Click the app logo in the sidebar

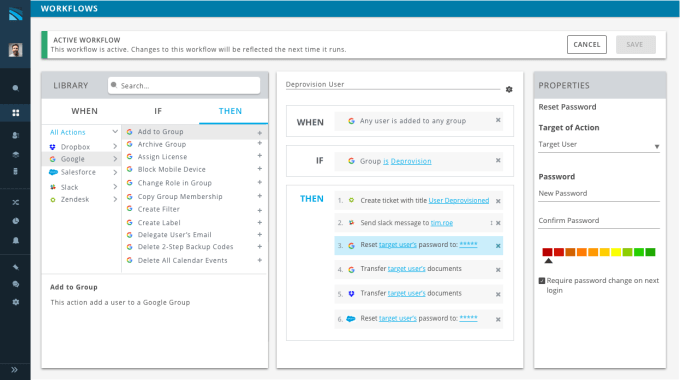tap(16, 14)
